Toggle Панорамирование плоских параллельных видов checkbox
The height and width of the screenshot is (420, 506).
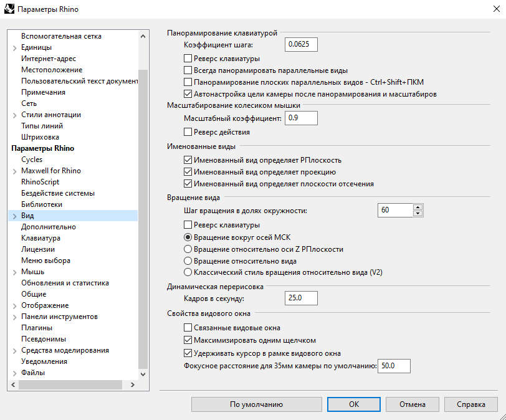tap(188, 82)
